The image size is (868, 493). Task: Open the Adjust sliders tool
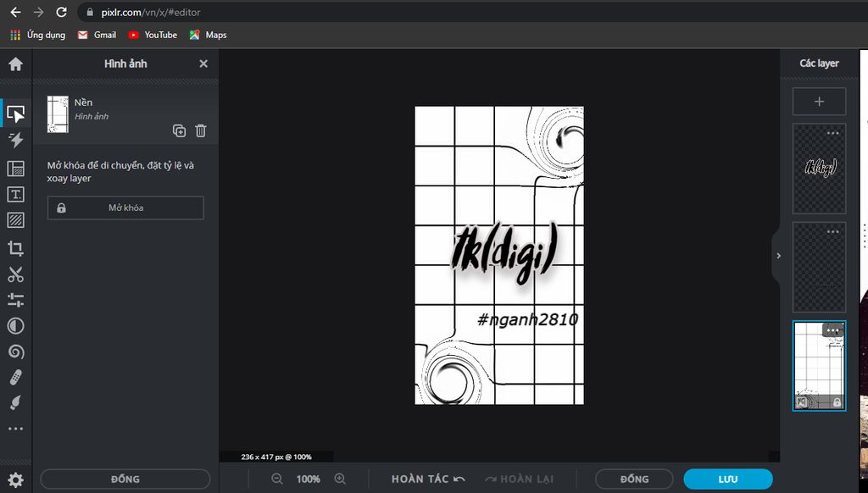tap(15, 300)
